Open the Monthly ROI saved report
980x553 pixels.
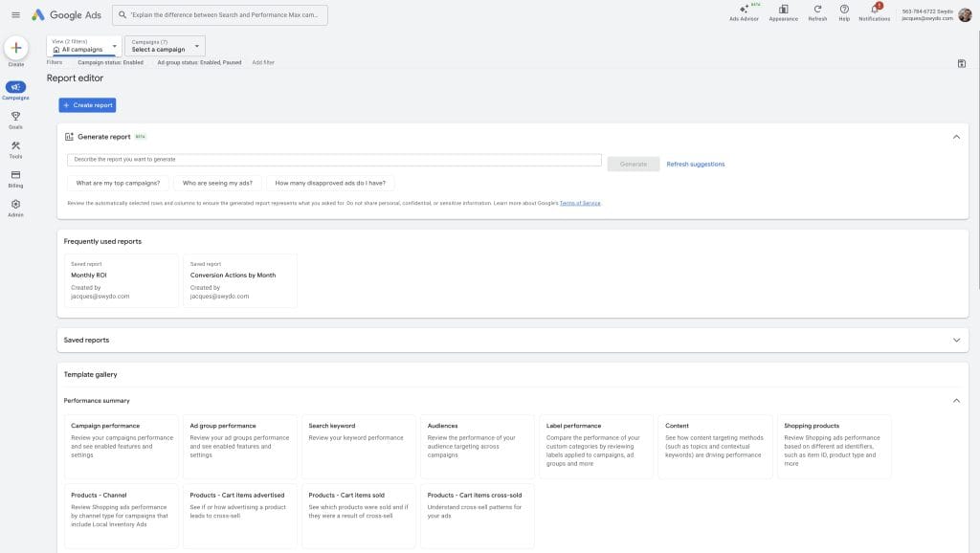122,280
